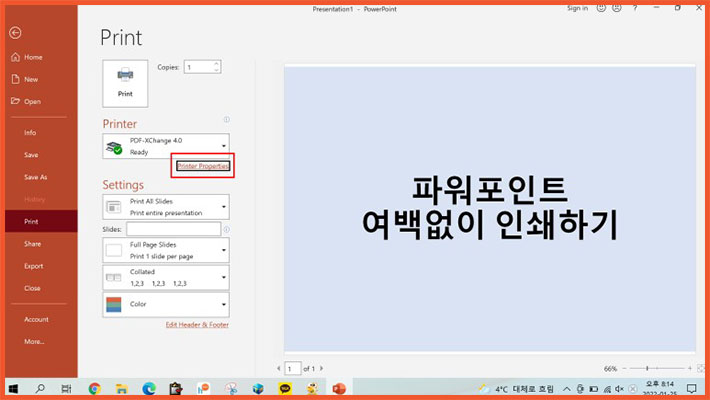
Task: Click the volume icon in tray
Action: [x=620, y=389]
